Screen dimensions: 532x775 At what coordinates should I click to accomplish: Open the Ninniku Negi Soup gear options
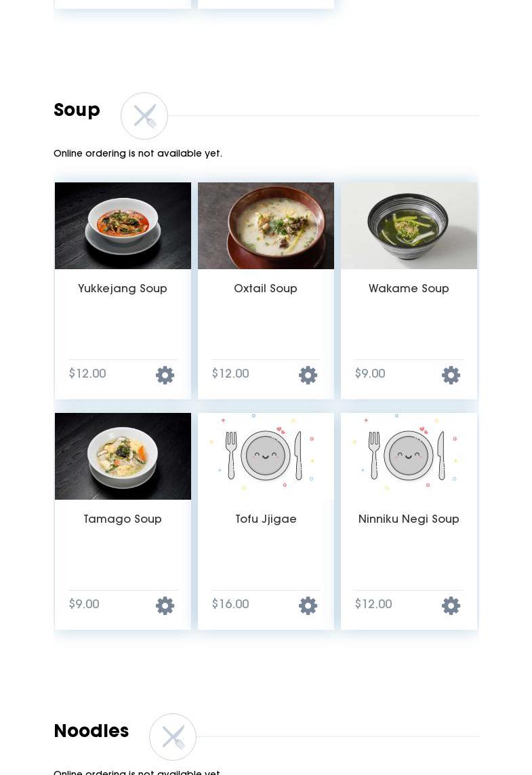coord(451,605)
